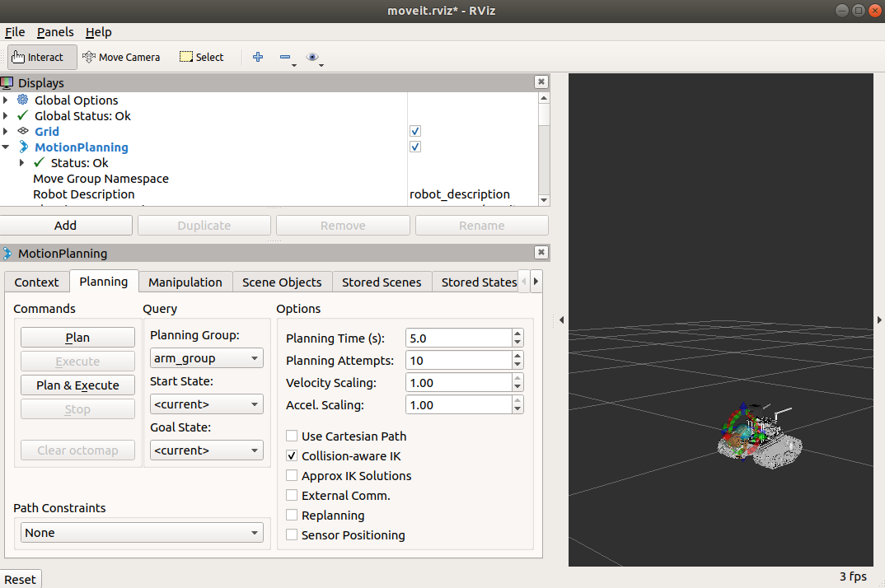Click the Reset button

tap(21, 580)
